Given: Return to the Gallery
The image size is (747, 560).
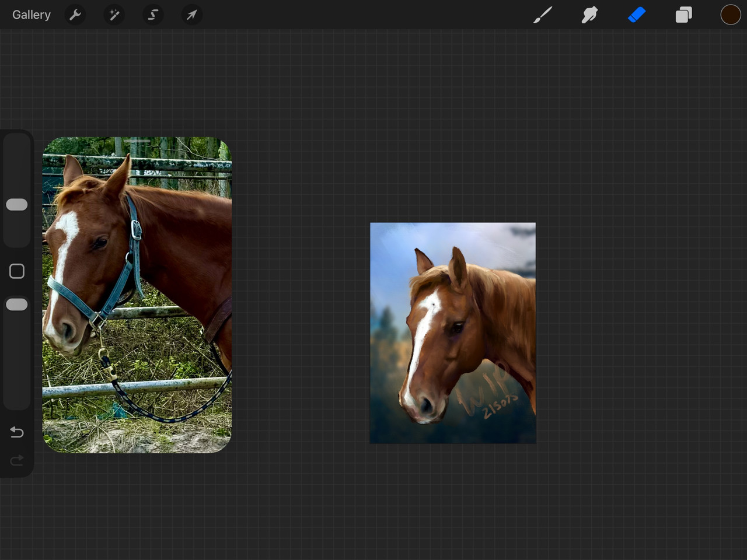Looking at the screenshot, I should click(x=32, y=15).
